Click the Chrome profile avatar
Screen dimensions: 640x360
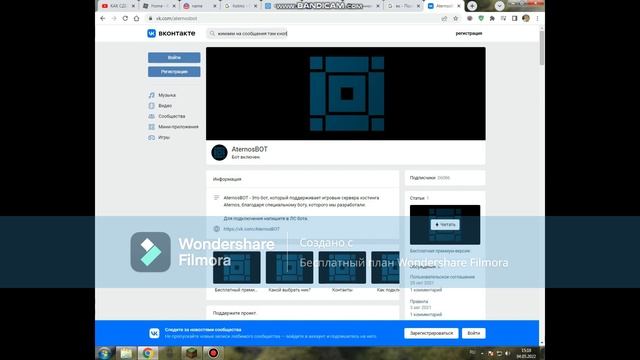coord(526,18)
